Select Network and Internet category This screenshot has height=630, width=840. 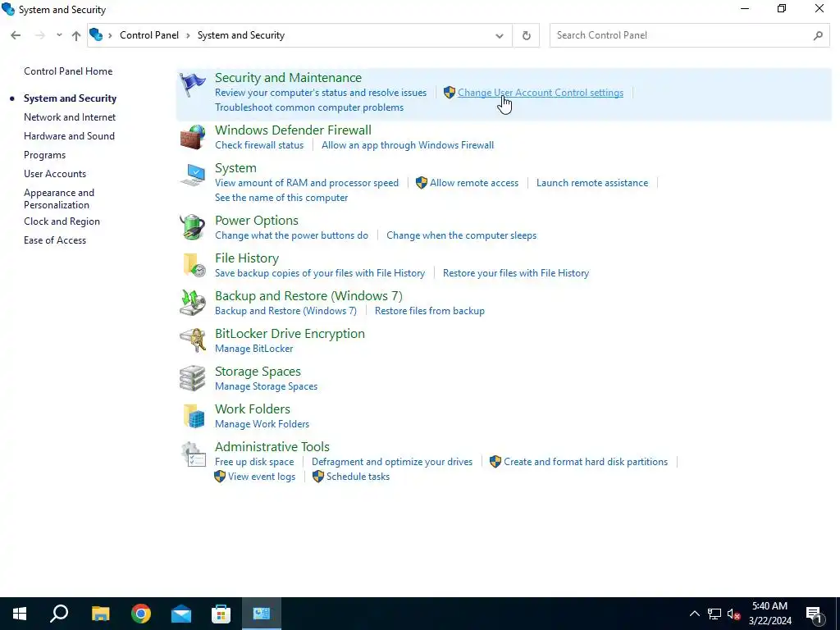[70, 116]
